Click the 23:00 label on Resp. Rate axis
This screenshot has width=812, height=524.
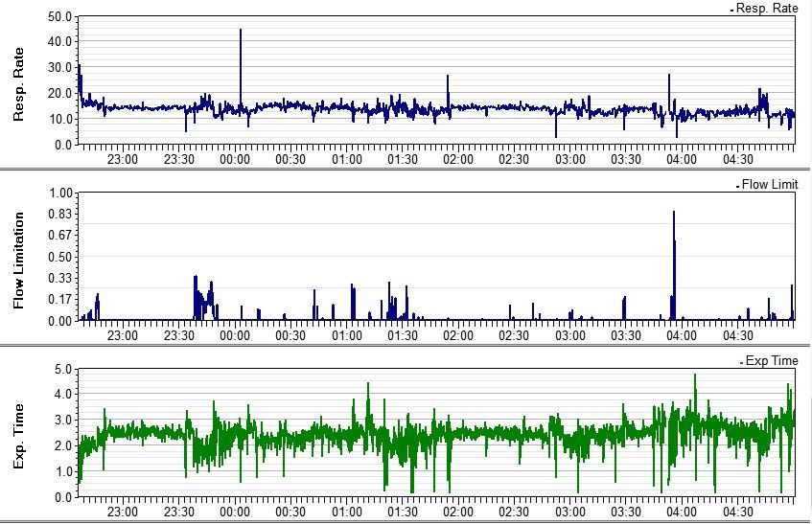pos(123,159)
